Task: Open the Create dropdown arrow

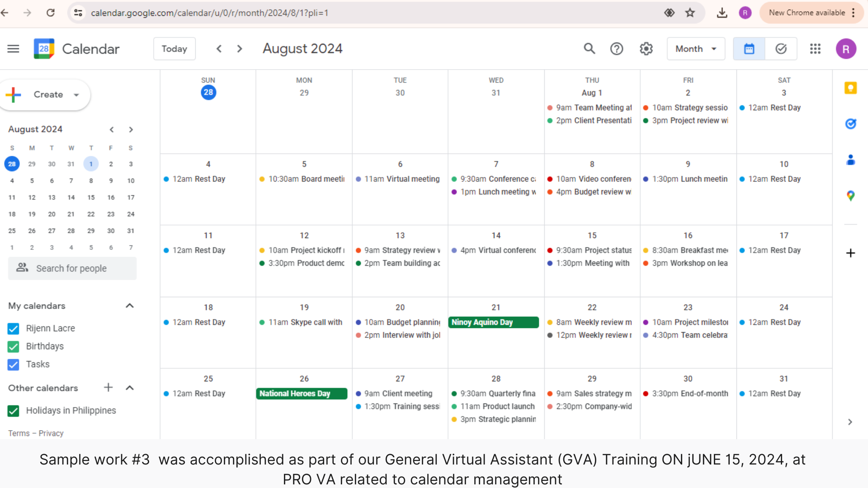Action: pyautogui.click(x=76, y=94)
